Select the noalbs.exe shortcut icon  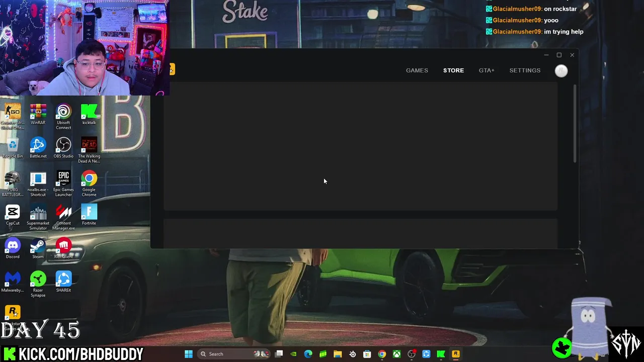point(38,184)
